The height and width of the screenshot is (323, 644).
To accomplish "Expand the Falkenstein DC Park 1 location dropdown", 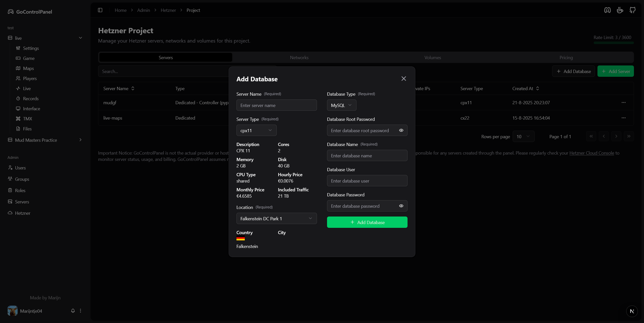I will pyautogui.click(x=276, y=219).
